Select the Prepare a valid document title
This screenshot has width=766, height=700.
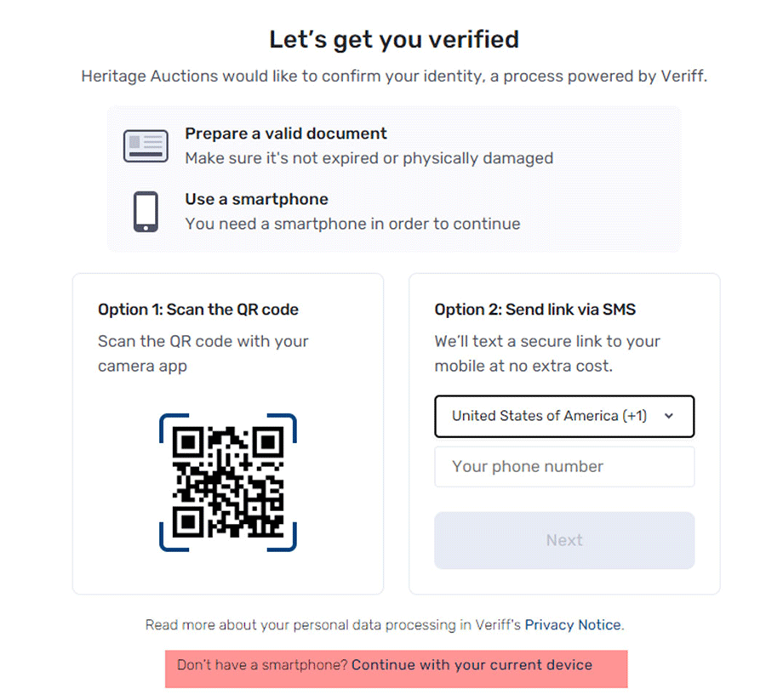pyautogui.click(x=286, y=134)
